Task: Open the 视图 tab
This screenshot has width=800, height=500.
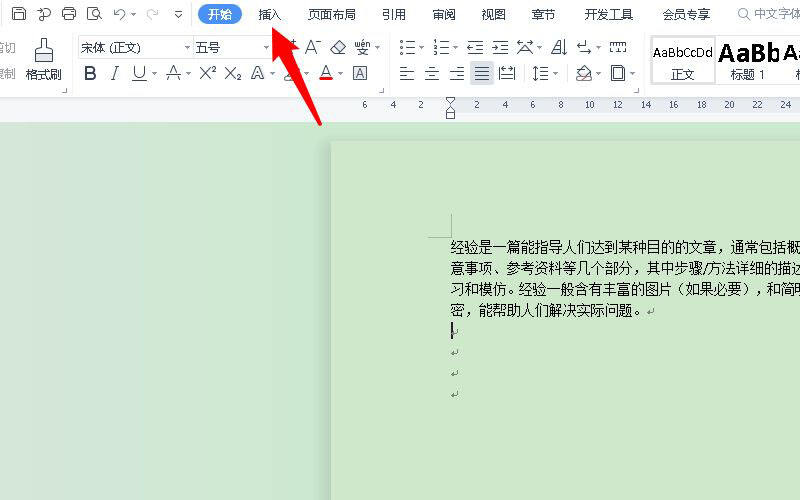Action: [493, 14]
